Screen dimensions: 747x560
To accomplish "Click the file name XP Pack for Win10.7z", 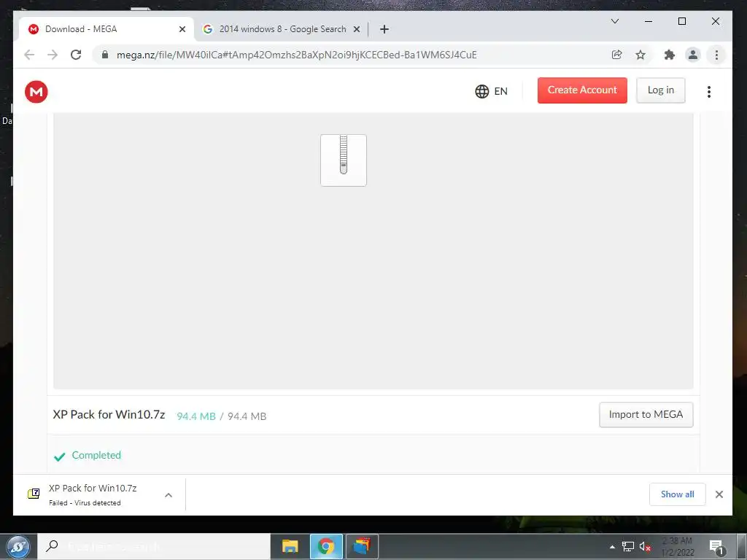I will pos(109,415).
